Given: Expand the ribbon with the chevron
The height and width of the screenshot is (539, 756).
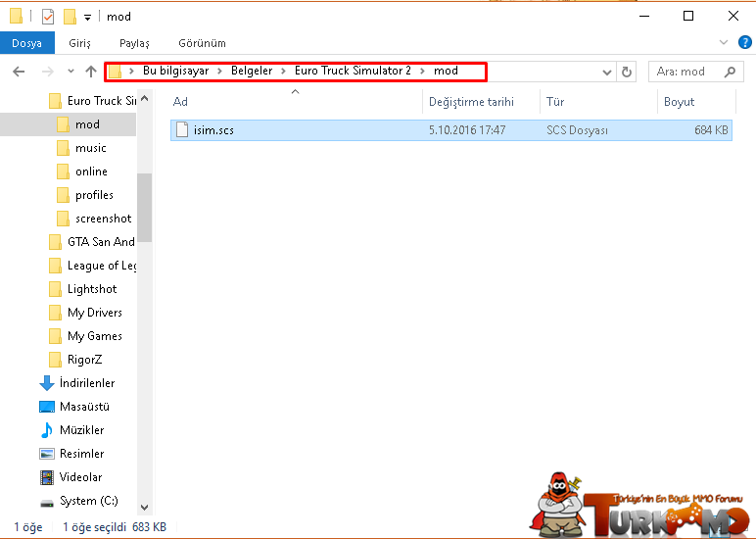Looking at the screenshot, I should coord(724,42).
